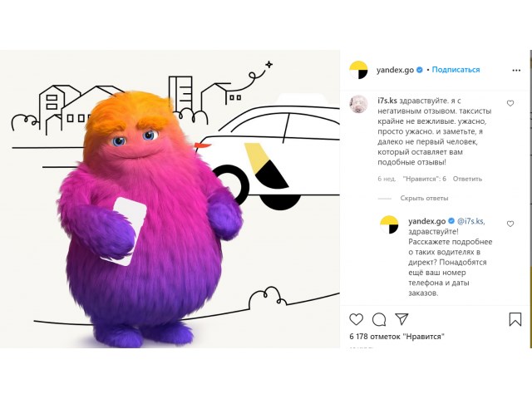
Task: Save post with bookmark icon
Action: [x=515, y=319]
